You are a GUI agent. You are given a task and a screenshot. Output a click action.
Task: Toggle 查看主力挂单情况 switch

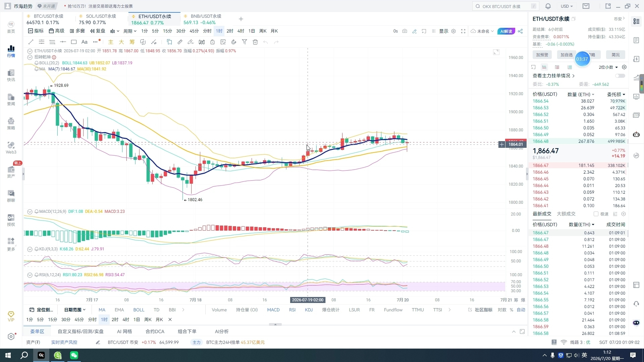[x=620, y=76]
